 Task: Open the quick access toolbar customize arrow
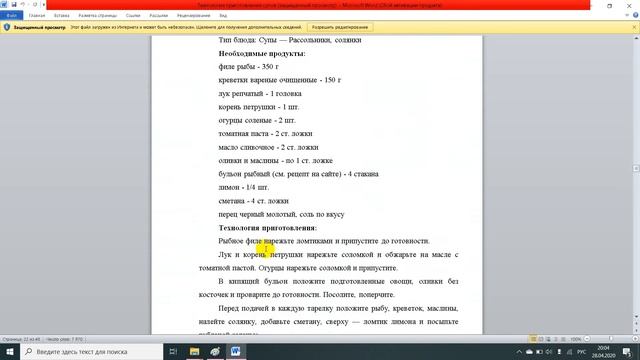click(43, 4)
